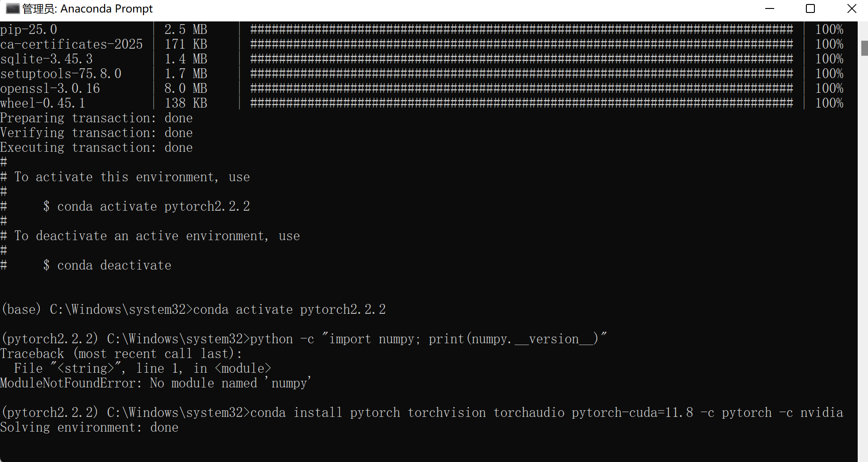
Task: Click the sqlite-3.45.3 progress bar
Action: [521, 59]
